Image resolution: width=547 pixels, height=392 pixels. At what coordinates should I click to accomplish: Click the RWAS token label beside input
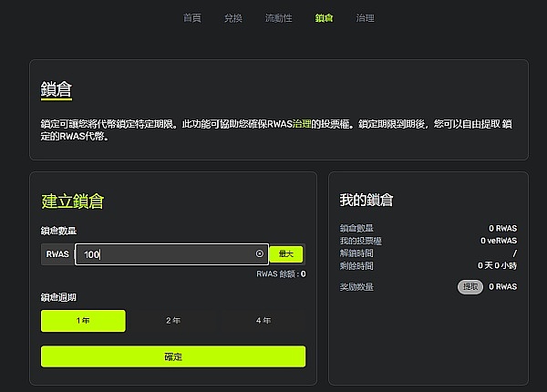tap(57, 254)
